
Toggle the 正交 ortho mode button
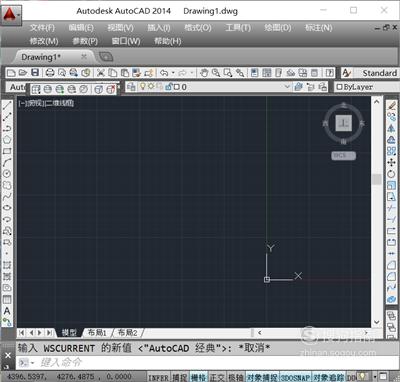(217, 377)
